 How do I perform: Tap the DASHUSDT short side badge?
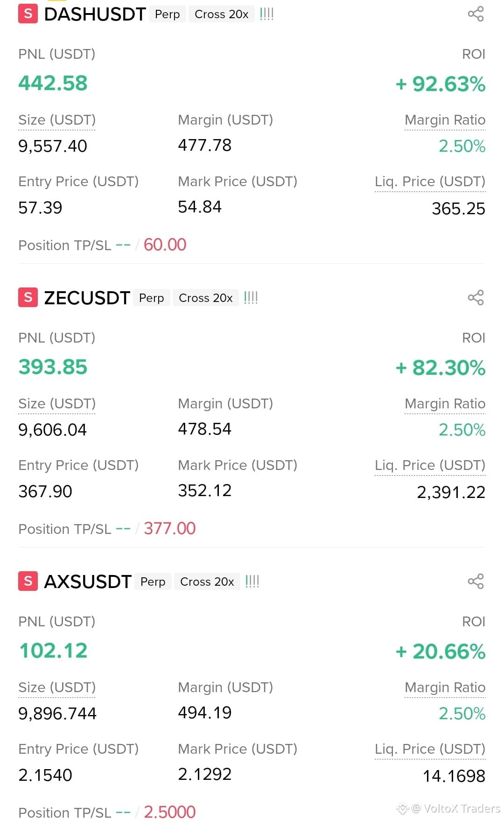[28, 14]
